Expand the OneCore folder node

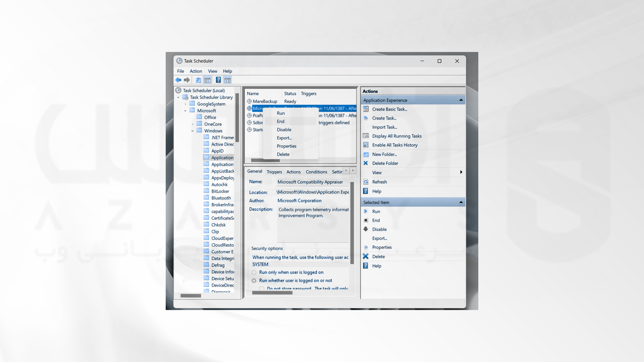[x=193, y=124]
